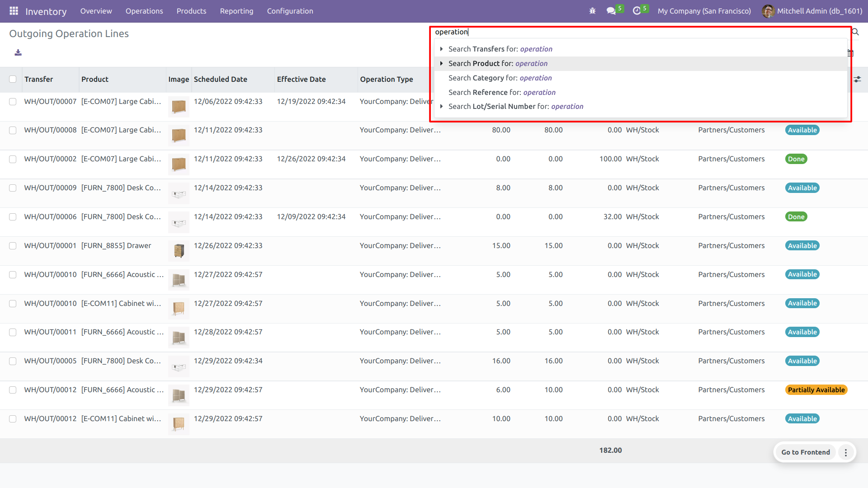The width and height of the screenshot is (868, 488).
Task: Toggle the select-all header checkbox
Action: coord(13,80)
